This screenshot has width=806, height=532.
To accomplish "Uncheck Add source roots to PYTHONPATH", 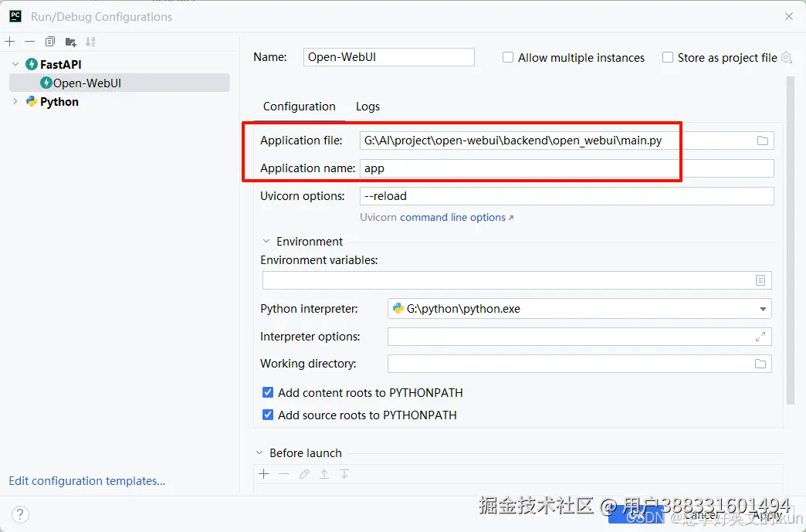I will coord(268,415).
